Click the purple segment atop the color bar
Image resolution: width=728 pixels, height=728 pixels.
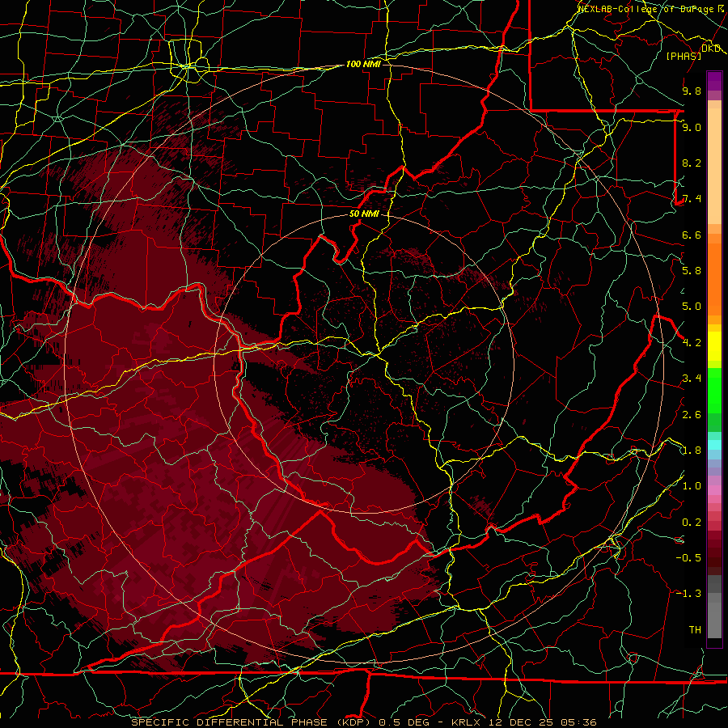(714, 81)
